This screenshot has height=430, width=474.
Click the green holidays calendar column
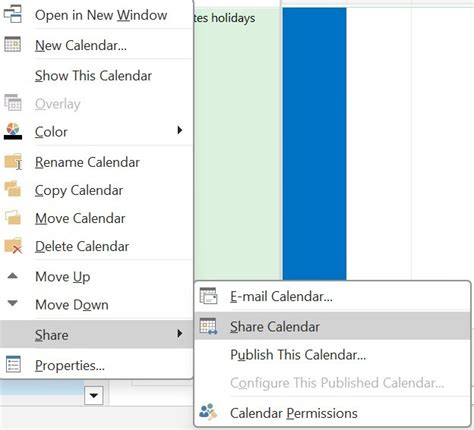click(x=237, y=144)
